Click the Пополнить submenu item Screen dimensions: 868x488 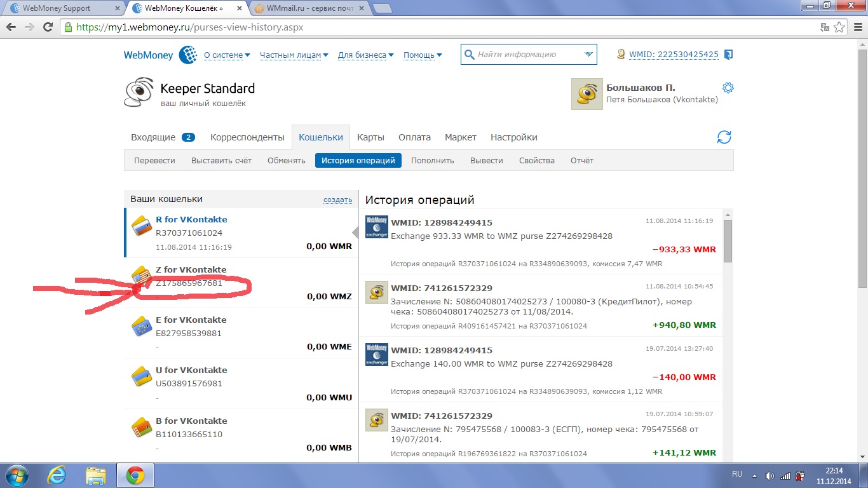pos(433,161)
